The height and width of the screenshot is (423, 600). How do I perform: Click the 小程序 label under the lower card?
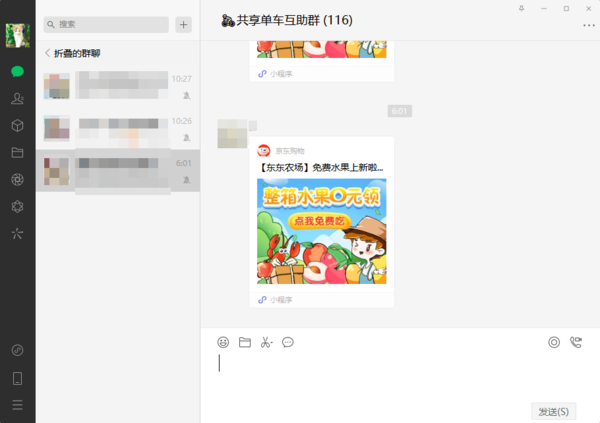[x=281, y=300]
